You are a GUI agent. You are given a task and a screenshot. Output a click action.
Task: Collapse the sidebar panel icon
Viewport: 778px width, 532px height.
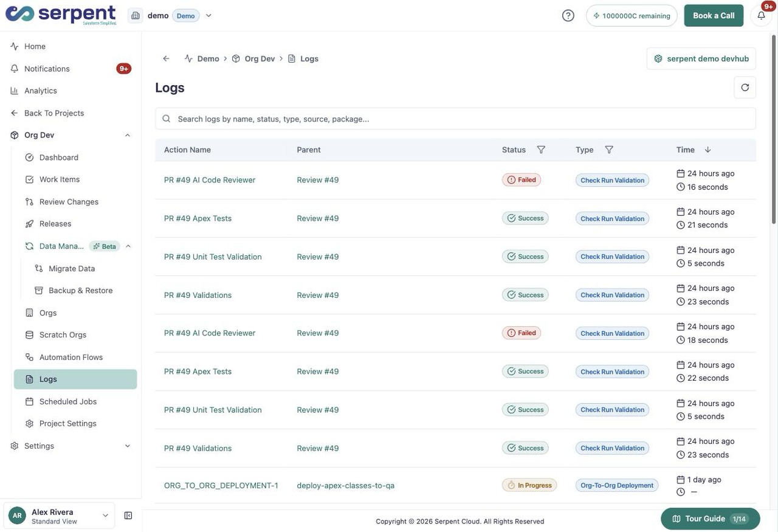[128, 516]
